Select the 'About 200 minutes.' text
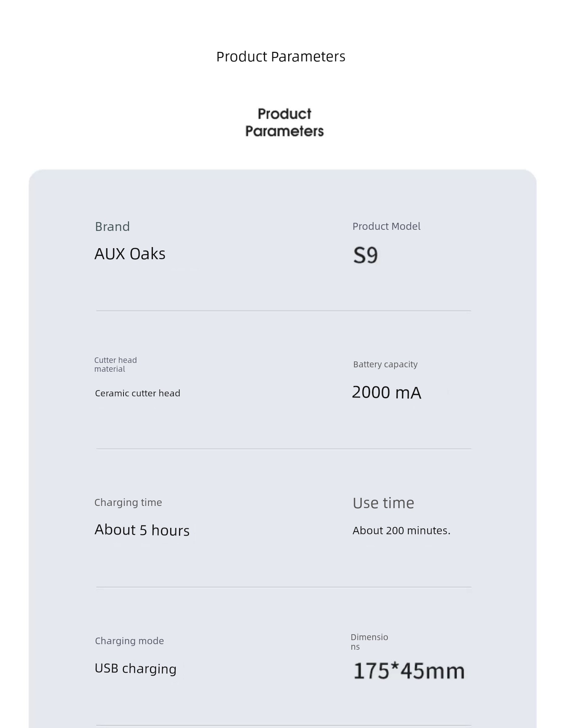569x728 pixels. click(401, 531)
